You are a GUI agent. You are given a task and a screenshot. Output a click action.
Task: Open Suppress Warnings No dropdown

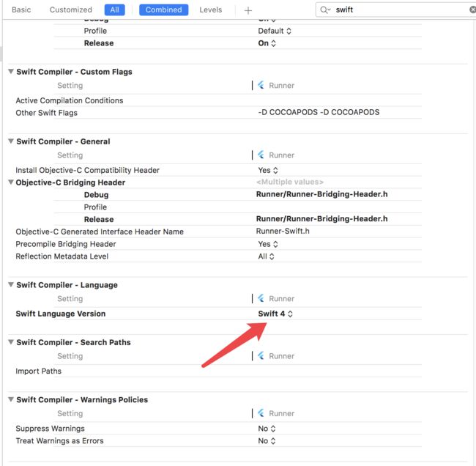tap(267, 429)
